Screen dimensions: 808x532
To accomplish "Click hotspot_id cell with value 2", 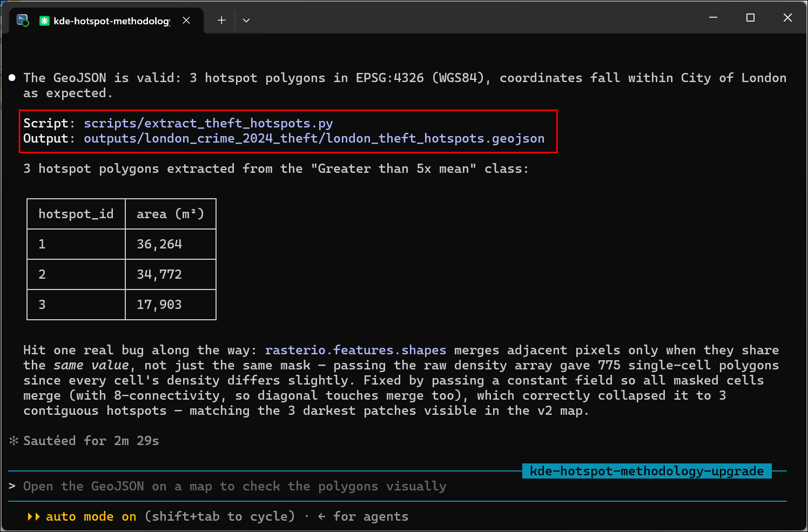I will point(76,274).
